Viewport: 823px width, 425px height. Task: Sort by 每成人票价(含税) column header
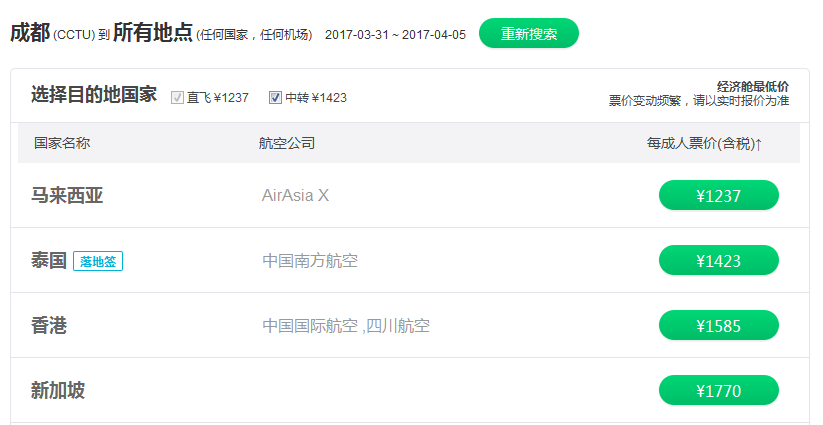point(704,144)
